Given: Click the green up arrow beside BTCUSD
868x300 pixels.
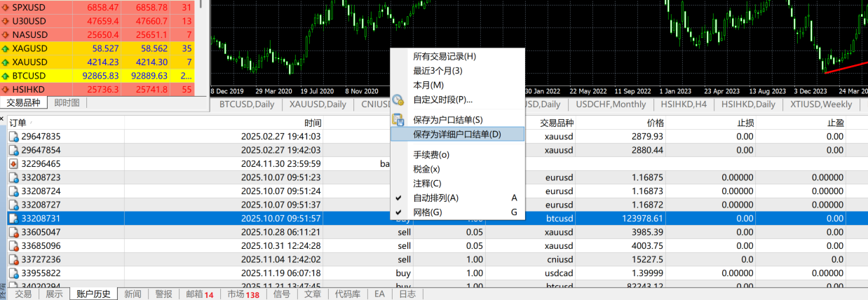Looking at the screenshot, I should coord(6,76).
